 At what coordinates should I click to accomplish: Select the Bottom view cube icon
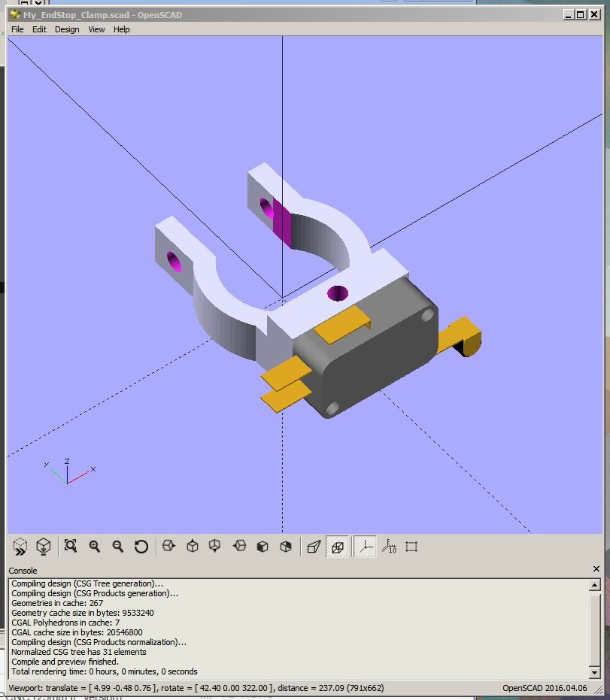click(215, 546)
